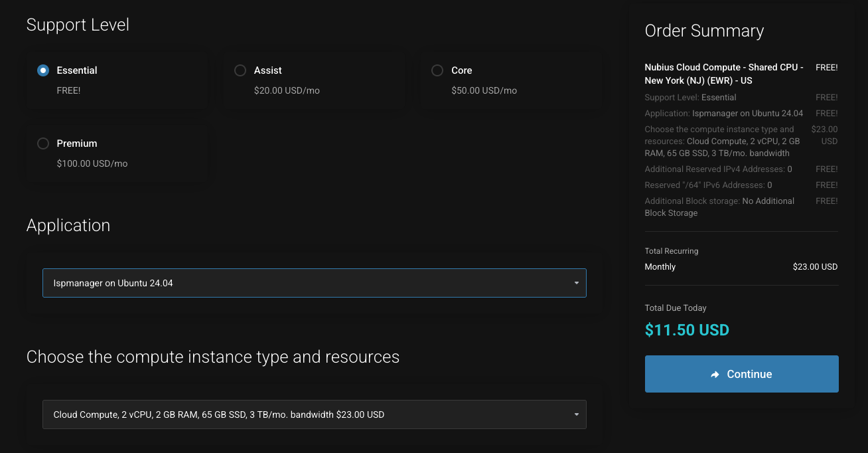Click the Support Level section heading
This screenshot has width=868, height=453.
(78, 25)
